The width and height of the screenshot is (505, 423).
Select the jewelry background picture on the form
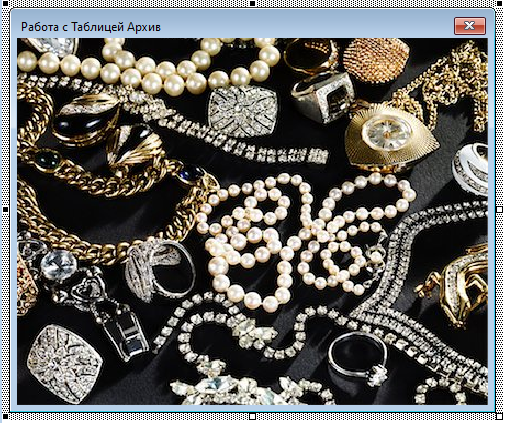(252, 221)
